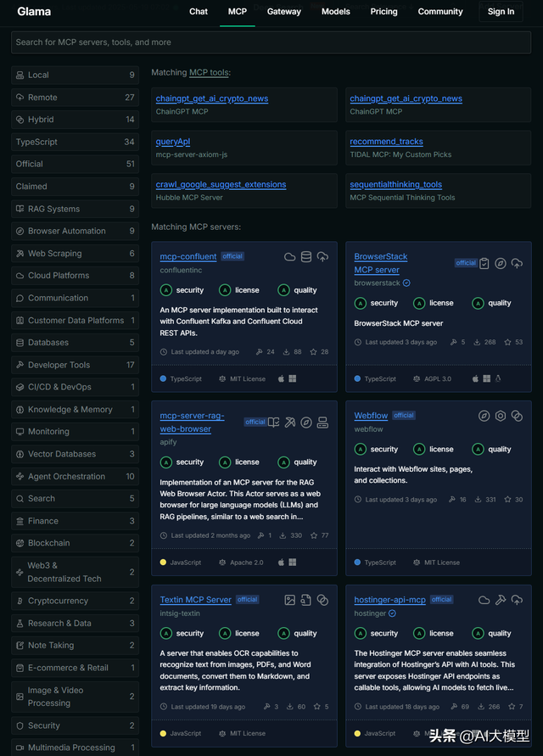The width and height of the screenshot is (543, 756).
Task: Open the Webflow server link
Action: 371,416
